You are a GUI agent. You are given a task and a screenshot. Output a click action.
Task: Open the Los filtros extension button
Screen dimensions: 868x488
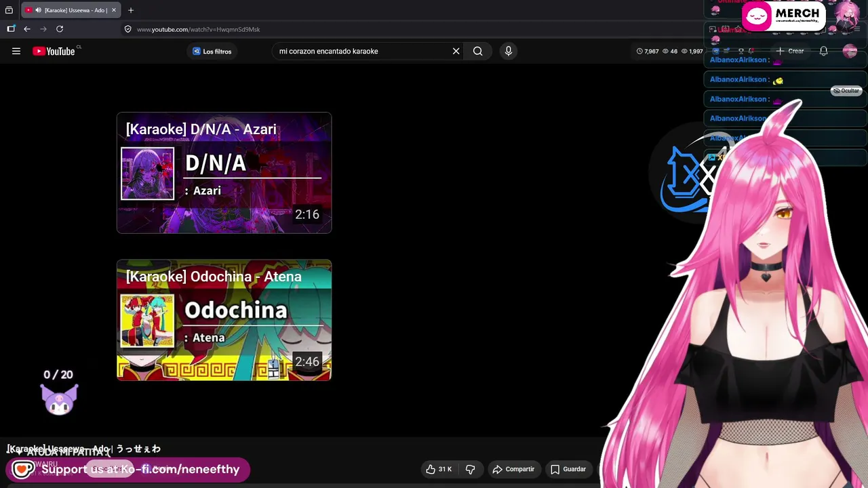click(x=212, y=51)
